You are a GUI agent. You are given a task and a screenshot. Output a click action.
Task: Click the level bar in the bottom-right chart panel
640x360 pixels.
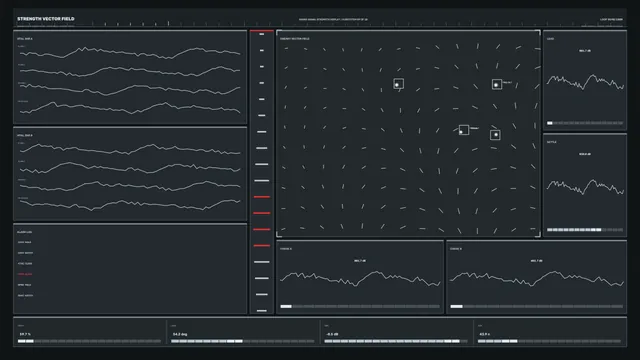coord(537,306)
